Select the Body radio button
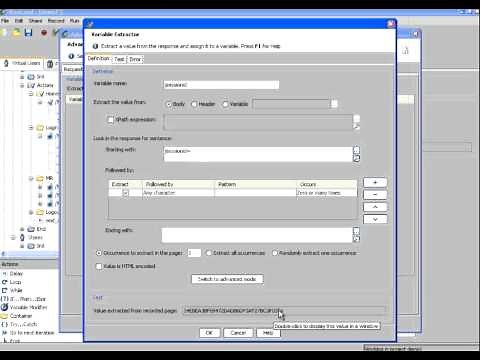This screenshot has width=480, height=360. (169, 104)
